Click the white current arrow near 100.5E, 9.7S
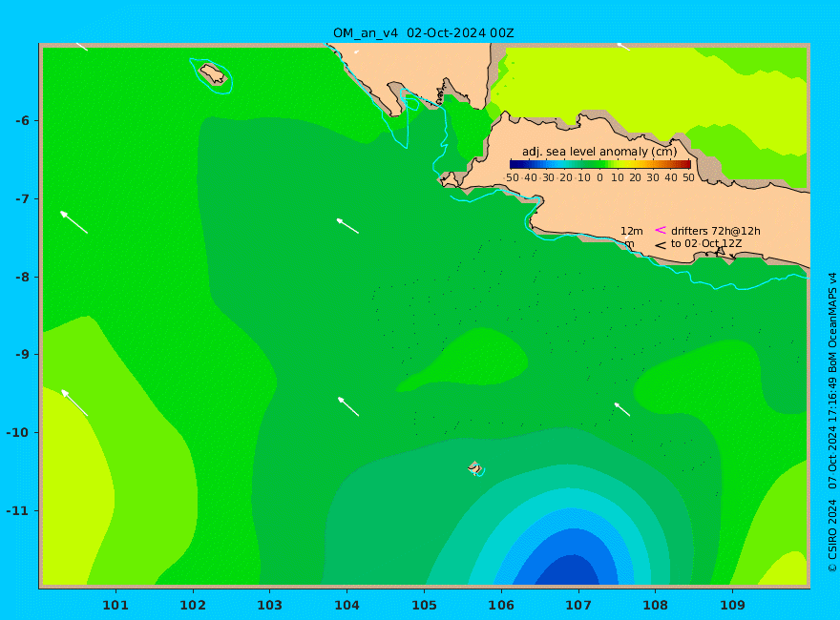 74,403
